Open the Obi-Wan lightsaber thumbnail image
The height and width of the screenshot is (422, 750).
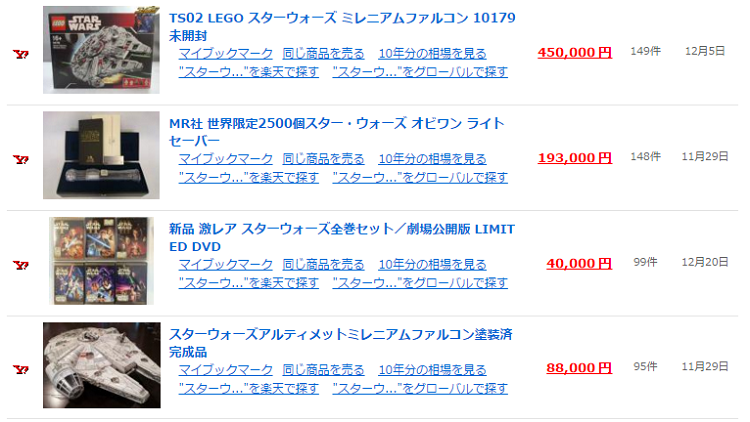coord(101,155)
